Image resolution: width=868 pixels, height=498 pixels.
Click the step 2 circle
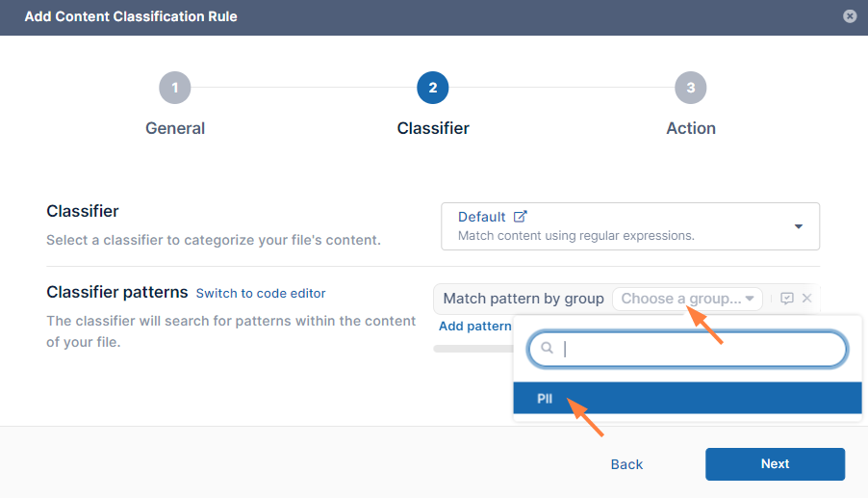coord(433,88)
